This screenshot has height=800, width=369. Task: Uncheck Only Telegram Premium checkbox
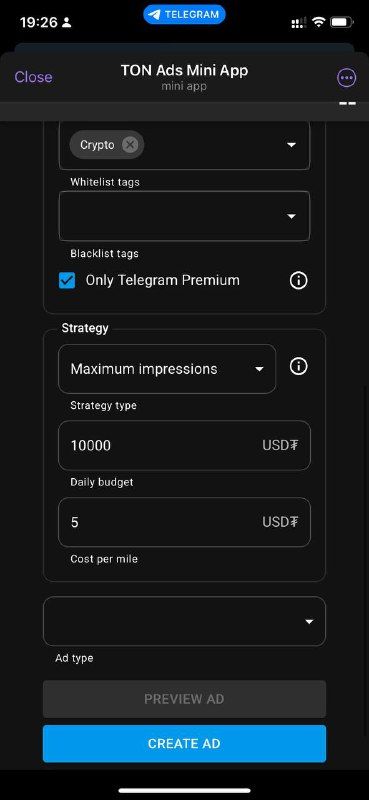tap(67, 280)
